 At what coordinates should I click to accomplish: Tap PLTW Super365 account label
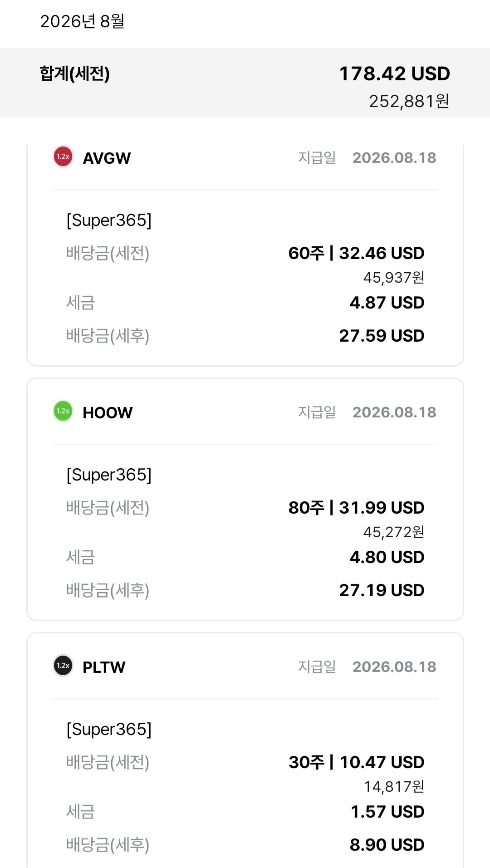point(109,729)
